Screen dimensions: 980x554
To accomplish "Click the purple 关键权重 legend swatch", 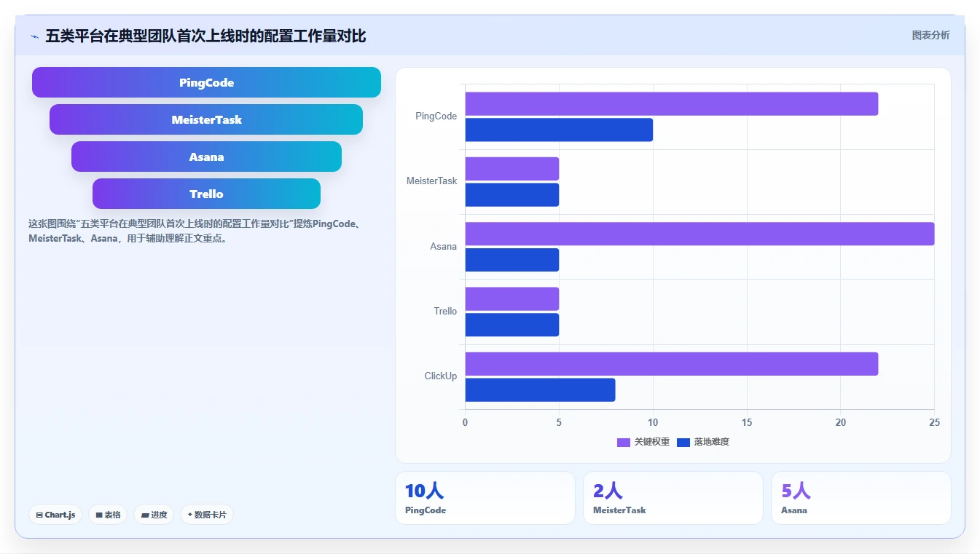I will tap(624, 443).
